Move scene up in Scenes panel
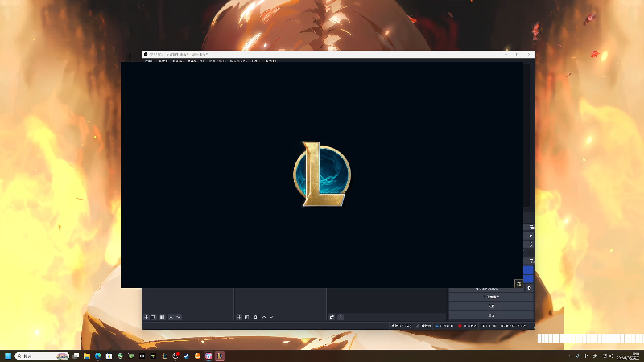Image resolution: width=644 pixels, height=362 pixels. pos(171,317)
